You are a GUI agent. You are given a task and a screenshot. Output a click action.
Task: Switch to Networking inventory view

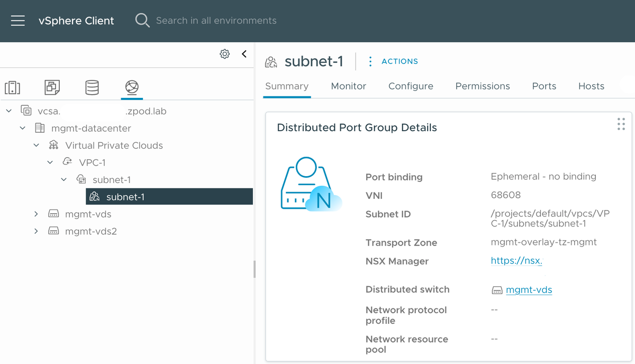pyautogui.click(x=132, y=87)
